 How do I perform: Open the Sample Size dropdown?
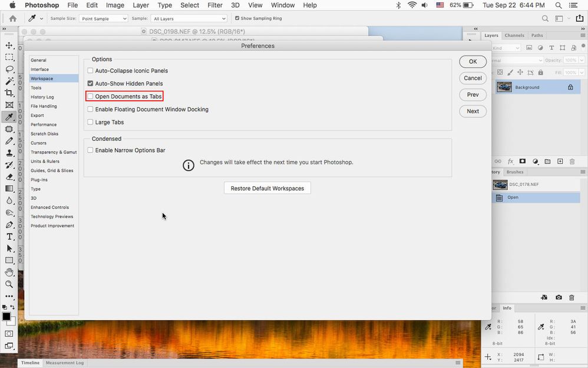coord(104,18)
